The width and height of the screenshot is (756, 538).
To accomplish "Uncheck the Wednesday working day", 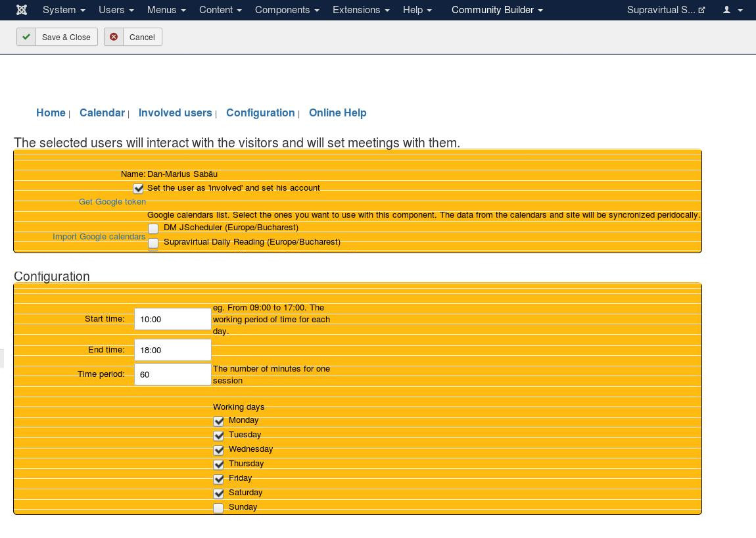I will point(218,450).
